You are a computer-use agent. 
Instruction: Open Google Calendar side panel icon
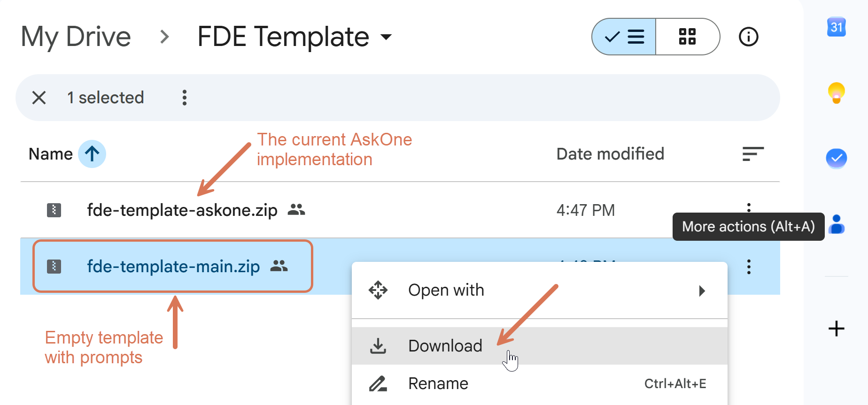(x=836, y=27)
